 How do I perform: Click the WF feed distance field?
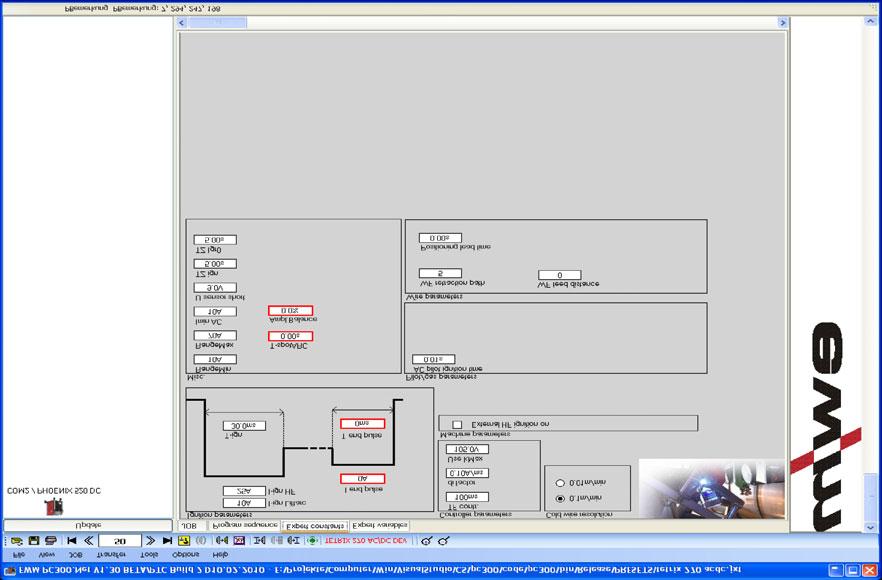[559, 275]
